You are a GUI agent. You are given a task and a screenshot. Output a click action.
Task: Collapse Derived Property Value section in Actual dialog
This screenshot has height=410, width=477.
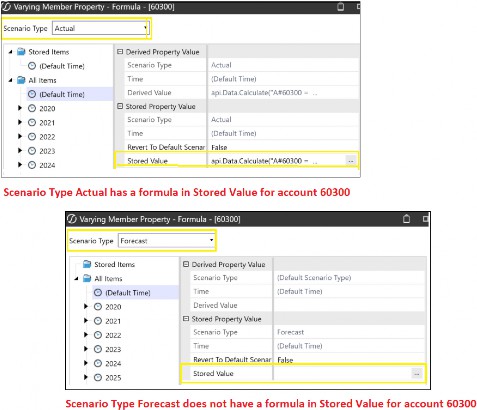click(120, 52)
